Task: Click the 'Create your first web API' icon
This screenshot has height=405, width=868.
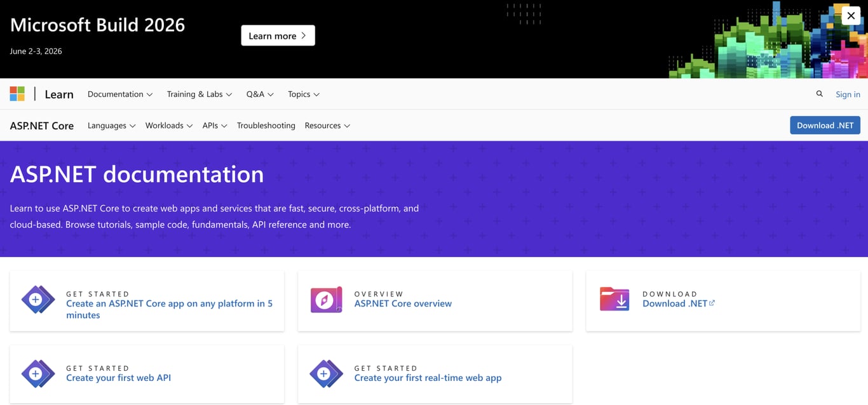Action: 38,374
